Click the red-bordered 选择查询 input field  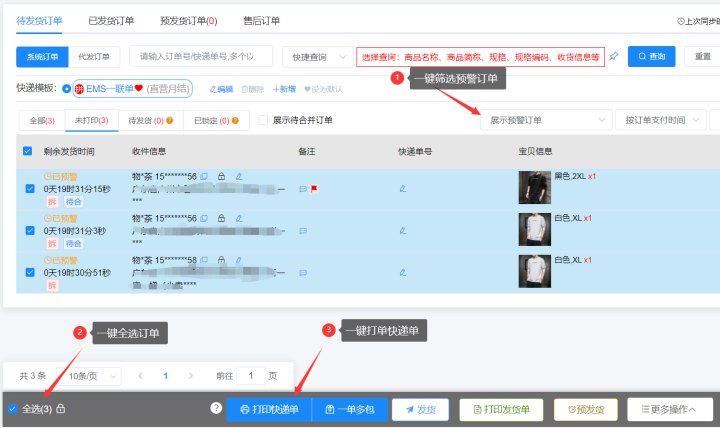(x=480, y=57)
